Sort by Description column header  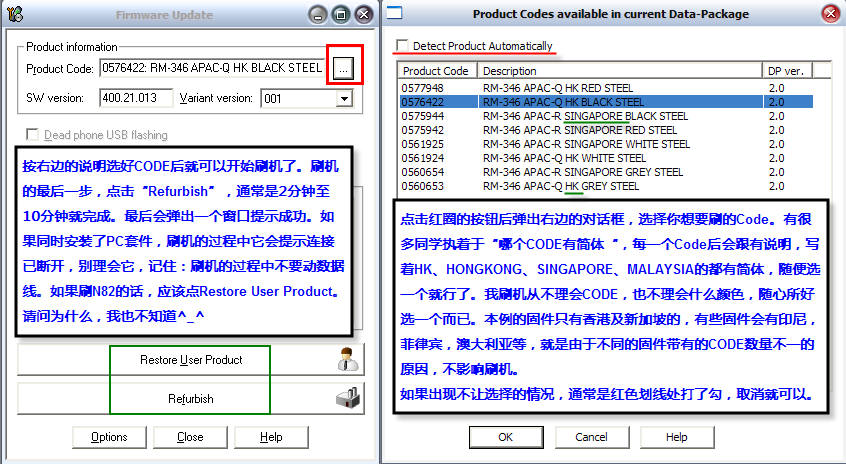coord(620,71)
